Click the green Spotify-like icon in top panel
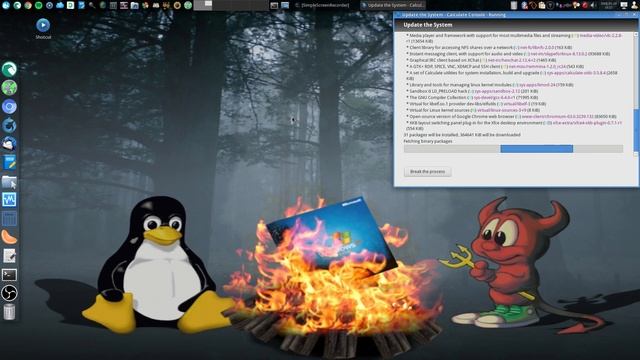Image resolution: width=640 pixels, height=360 pixels. tap(38, 5)
